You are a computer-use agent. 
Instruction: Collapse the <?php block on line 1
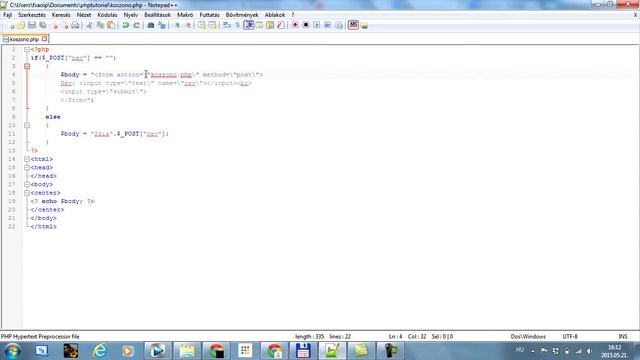coord(27,49)
